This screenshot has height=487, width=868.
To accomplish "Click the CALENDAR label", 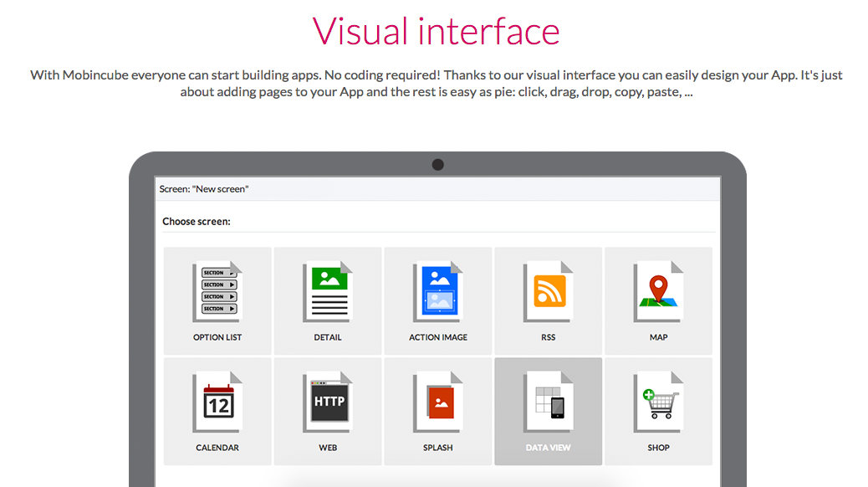I will pyautogui.click(x=217, y=448).
